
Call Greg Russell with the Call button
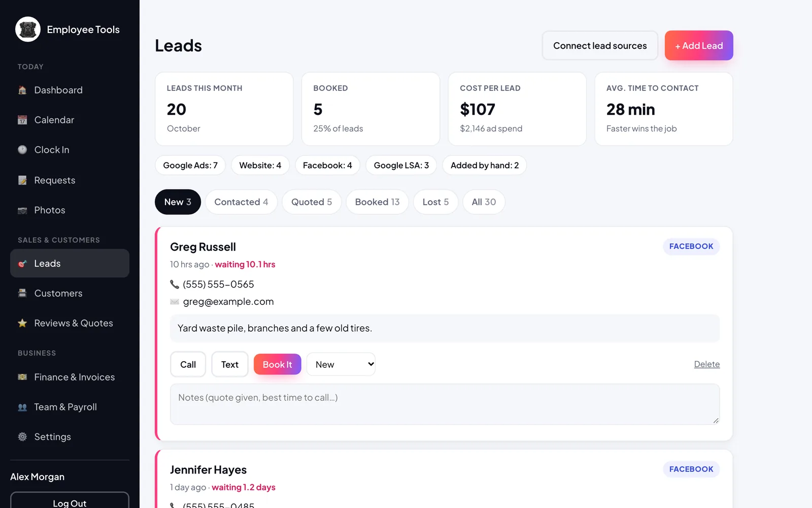coord(188,364)
